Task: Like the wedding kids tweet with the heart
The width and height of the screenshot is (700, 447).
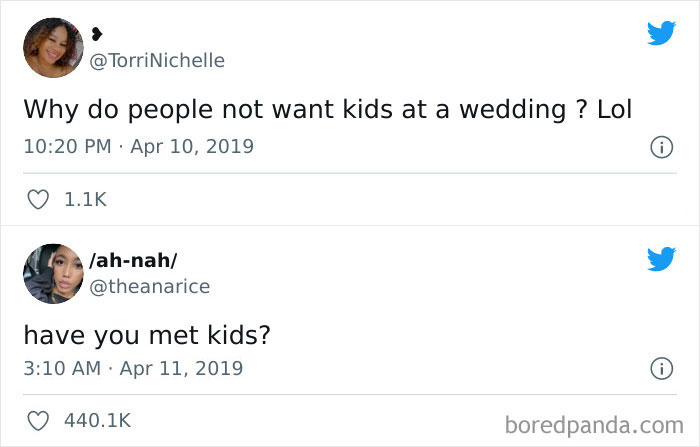Action: [37, 200]
